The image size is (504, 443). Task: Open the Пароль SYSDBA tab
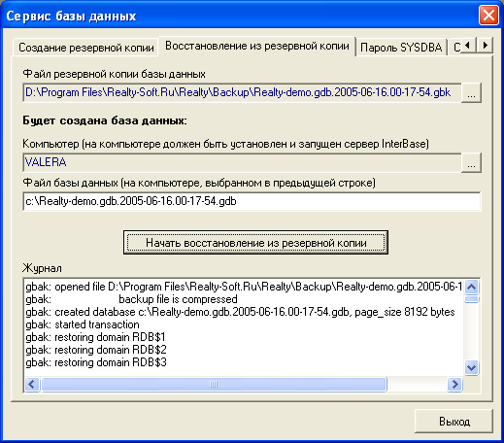click(x=401, y=48)
